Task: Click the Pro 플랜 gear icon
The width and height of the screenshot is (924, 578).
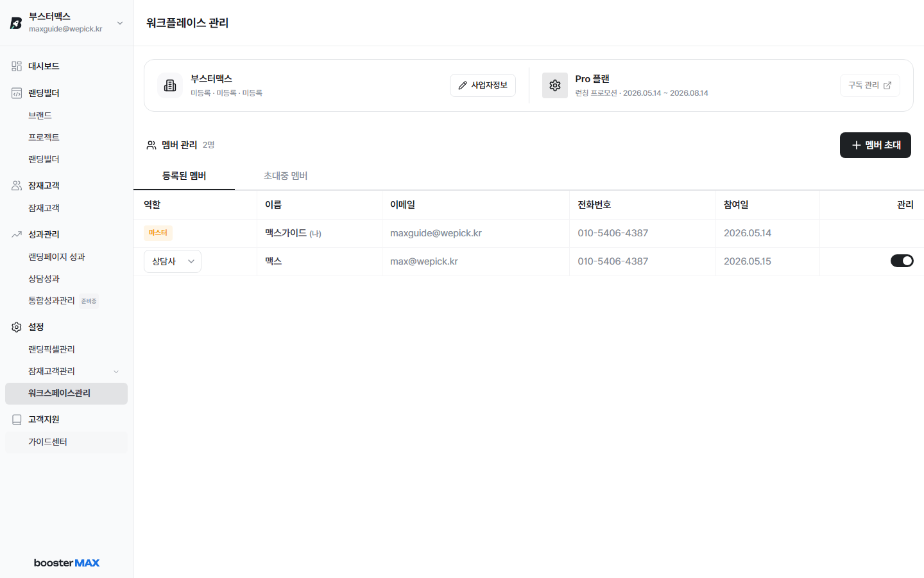Action: (555, 85)
